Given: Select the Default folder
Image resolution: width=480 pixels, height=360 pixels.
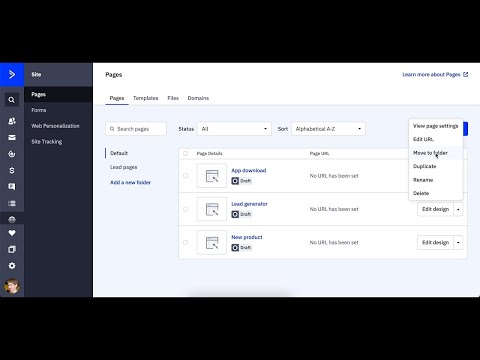Looking at the screenshot, I should coord(119,153).
